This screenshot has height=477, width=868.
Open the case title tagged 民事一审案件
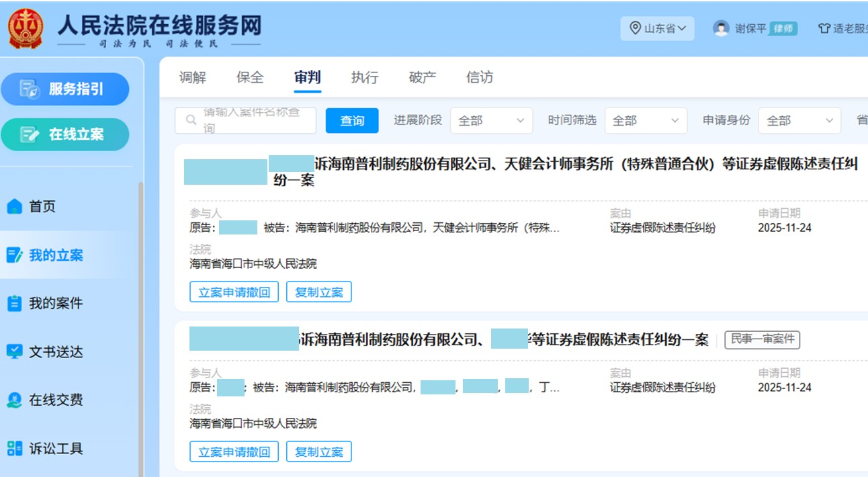(449, 340)
